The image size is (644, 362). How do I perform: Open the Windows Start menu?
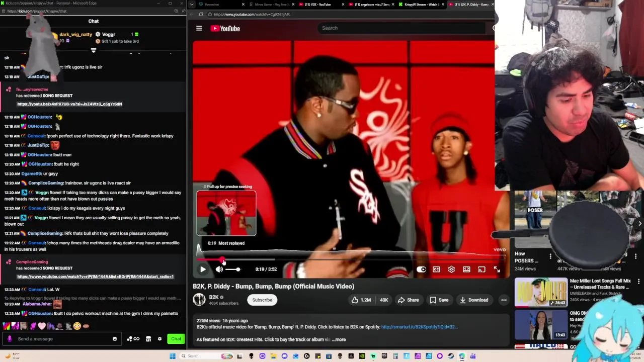point(173,356)
